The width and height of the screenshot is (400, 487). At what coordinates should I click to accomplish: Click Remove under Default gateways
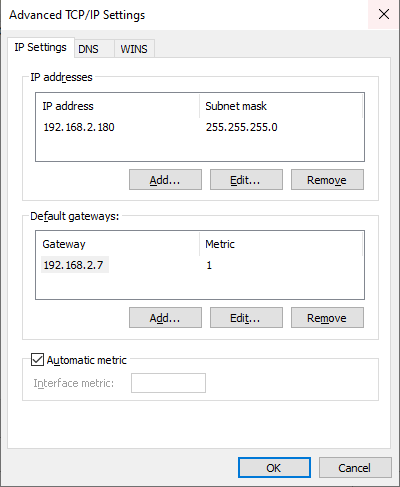327,318
